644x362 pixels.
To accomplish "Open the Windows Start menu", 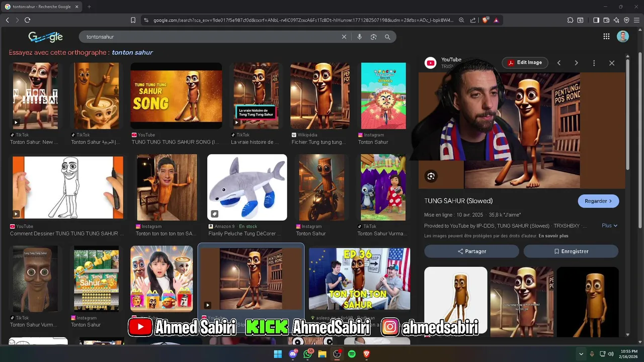I will [x=278, y=354].
